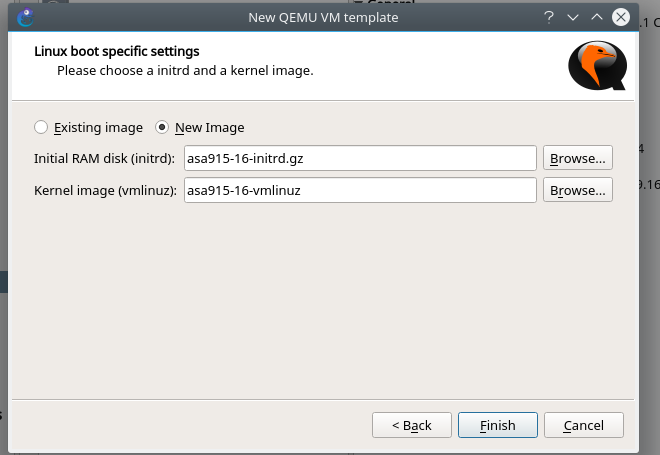Go back with the Back button

tap(411, 425)
